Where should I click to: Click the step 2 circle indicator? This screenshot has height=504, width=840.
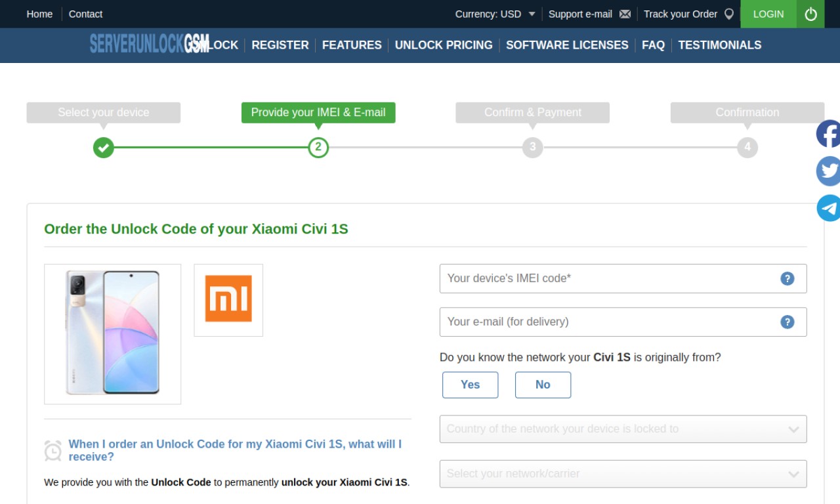coord(318,147)
